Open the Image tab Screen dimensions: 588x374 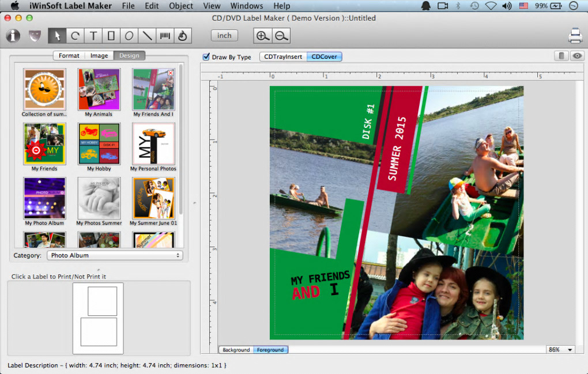pyautogui.click(x=99, y=56)
